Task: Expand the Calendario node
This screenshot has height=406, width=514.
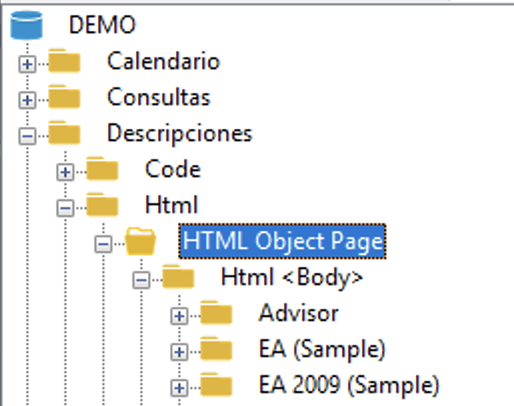Action: pyautogui.click(x=27, y=64)
